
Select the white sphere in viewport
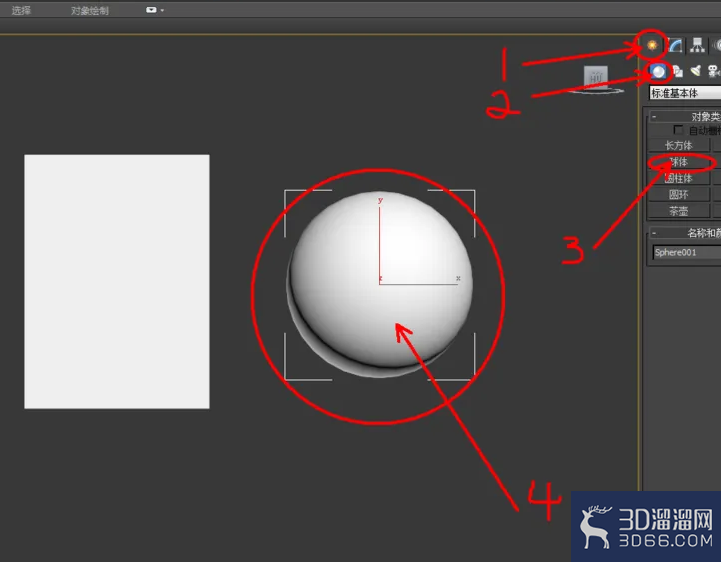pyautogui.click(x=380, y=284)
